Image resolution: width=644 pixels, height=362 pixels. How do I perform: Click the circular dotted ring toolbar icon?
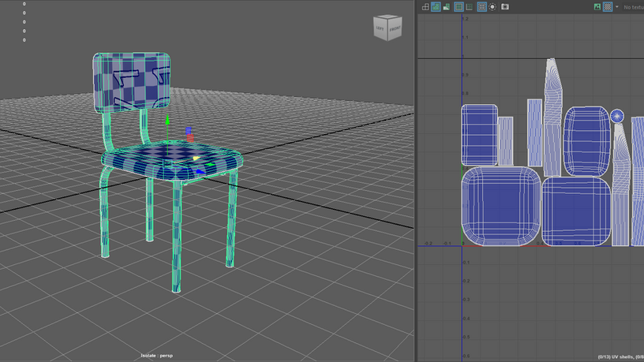(492, 6)
